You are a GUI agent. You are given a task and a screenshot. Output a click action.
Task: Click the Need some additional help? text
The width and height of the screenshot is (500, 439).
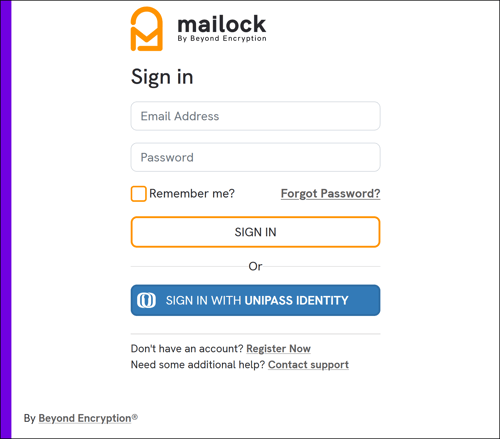(198, 365)
